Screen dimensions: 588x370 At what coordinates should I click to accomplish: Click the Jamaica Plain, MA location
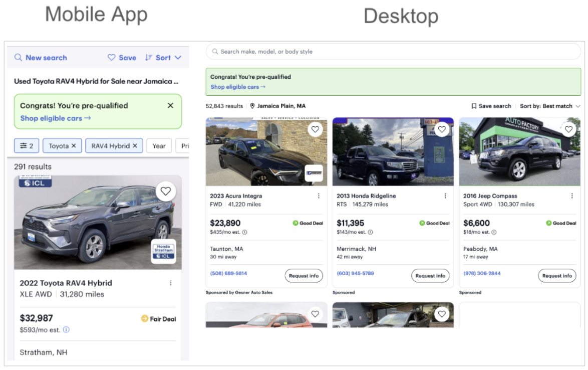coord(278,106)
